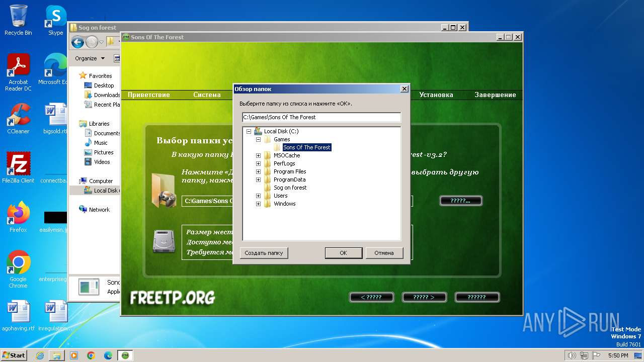Expand MSOCache folder node
The height and width of the screenshot is (362, 644).
[x=258, y=155]
